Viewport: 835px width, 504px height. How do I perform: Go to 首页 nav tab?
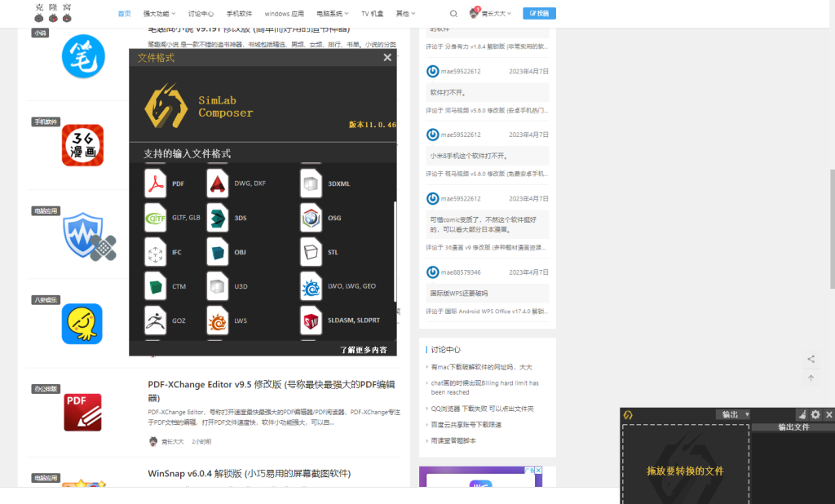[x=124, y=13]
